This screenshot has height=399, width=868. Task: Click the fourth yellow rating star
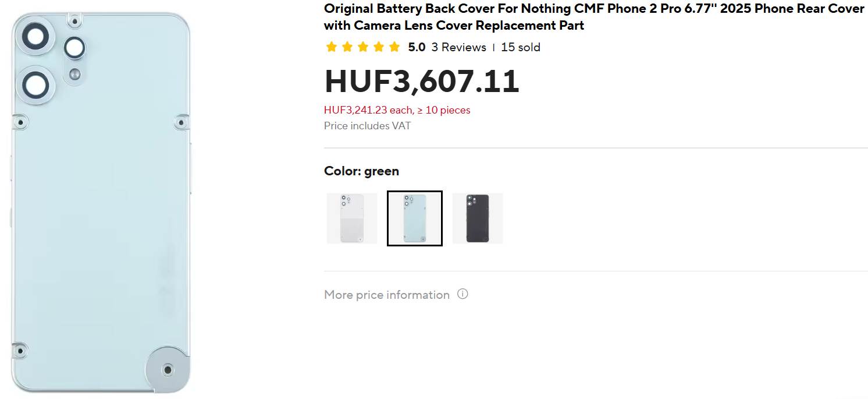click(379, 47)
